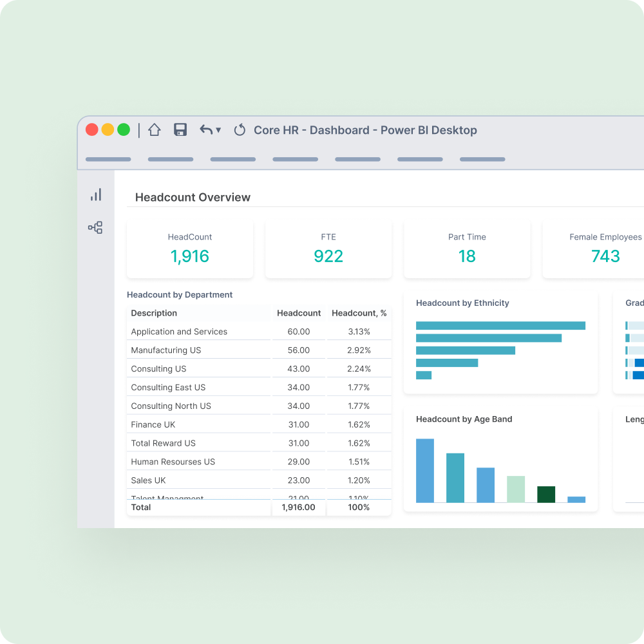Open the first ribbon tab in the toolbar
The width and height of the screenshot is (644, 644).
click(108, 159)
